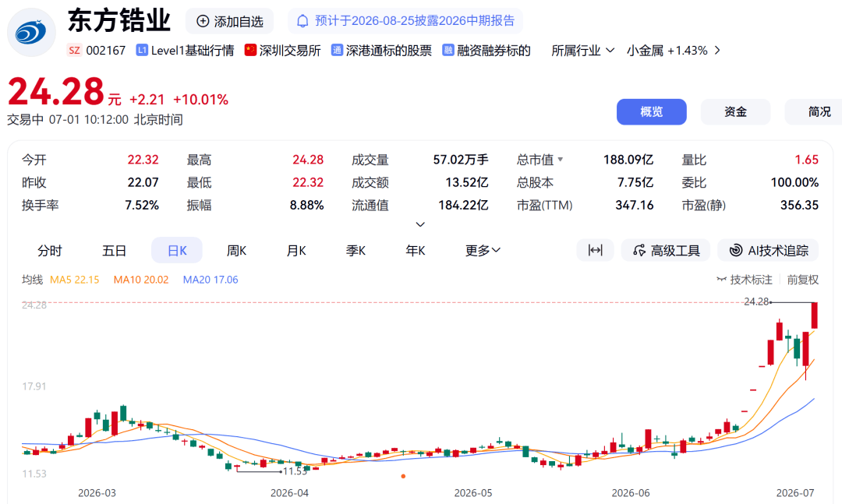
Task: Select the 日K chart tab
Action: click(x=177, y=250)
